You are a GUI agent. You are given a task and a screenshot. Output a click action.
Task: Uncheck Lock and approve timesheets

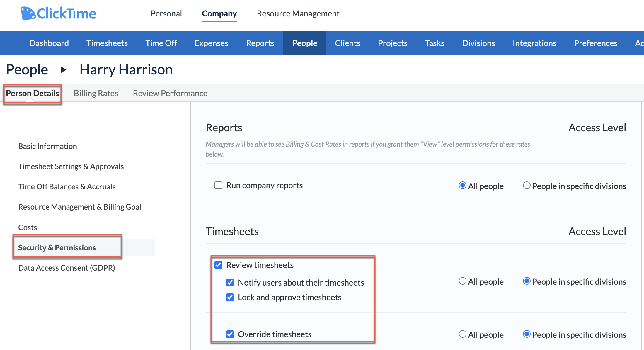(230, 297)
